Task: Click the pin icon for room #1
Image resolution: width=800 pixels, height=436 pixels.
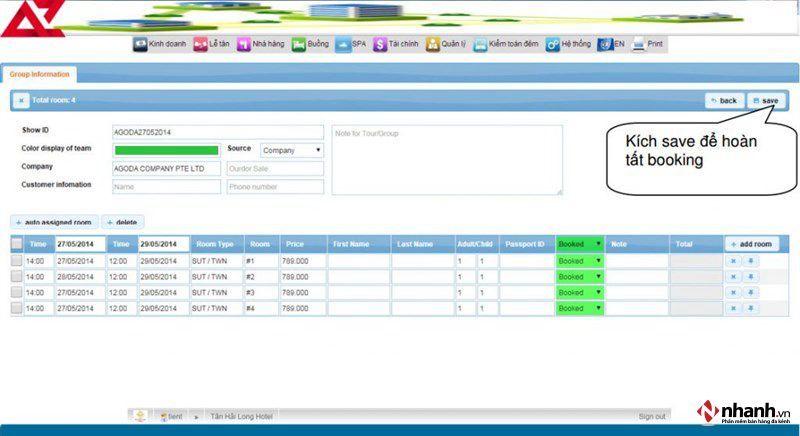Action: click(x=751, y=261)
